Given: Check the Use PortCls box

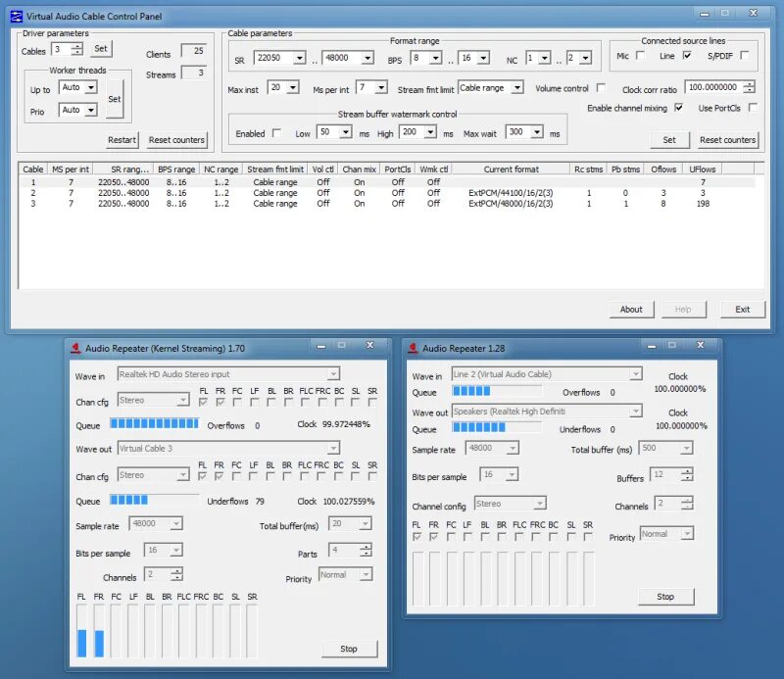Looking at the screenshot, I should tap(753, 108).
